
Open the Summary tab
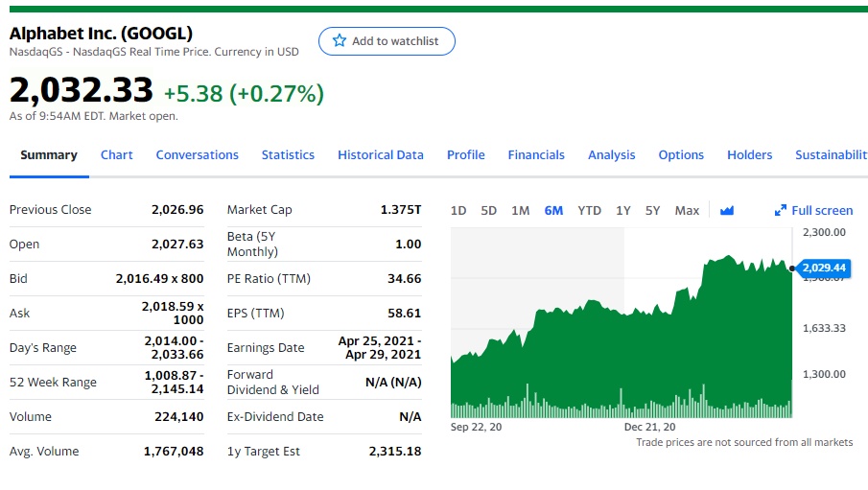point(49,155)
